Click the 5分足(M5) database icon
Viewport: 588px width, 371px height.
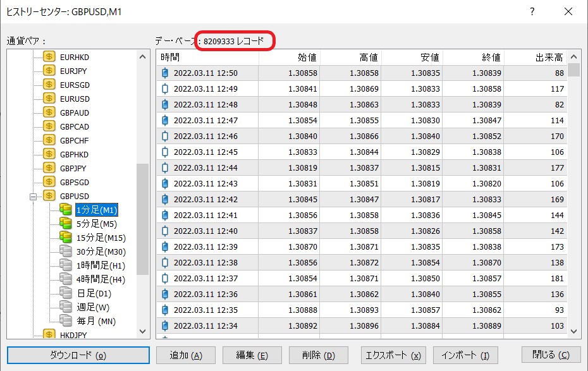(66, 223)
